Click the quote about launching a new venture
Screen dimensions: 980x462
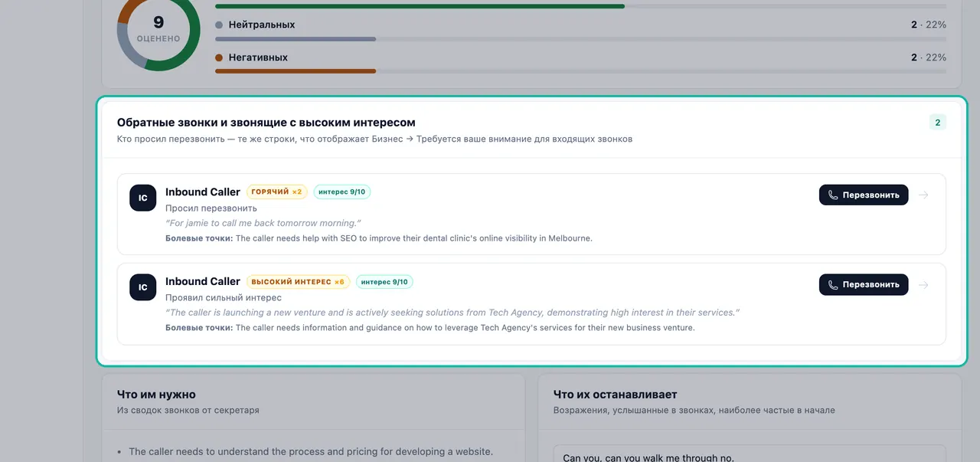[x=452, y=313]
